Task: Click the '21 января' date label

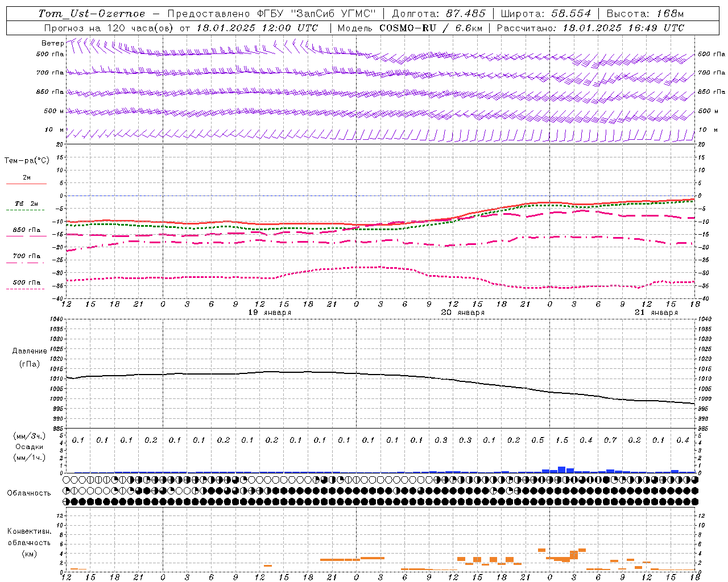Action: coord(656,313)
